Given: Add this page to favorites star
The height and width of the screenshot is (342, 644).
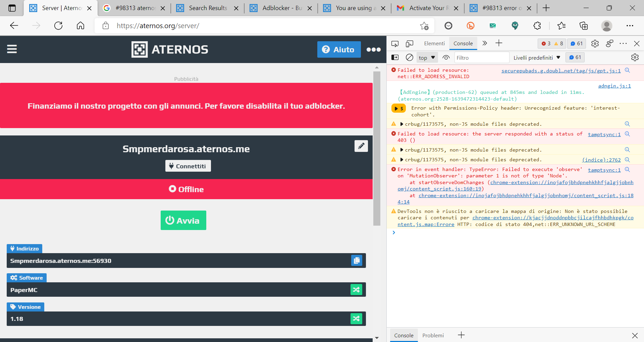Looking at the screenshot, I should click(x=424, y=26).
